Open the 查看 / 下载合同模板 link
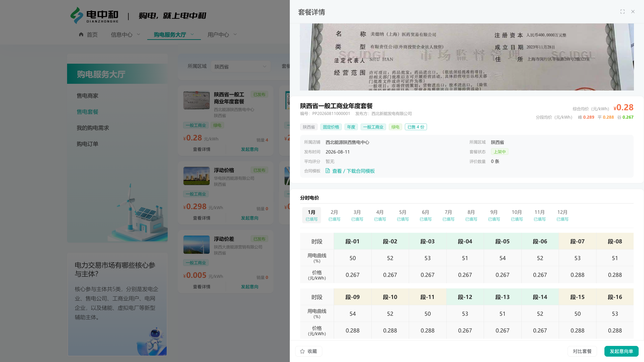Image resolution: width=644 pixels, height=362 pixels. 354,171
